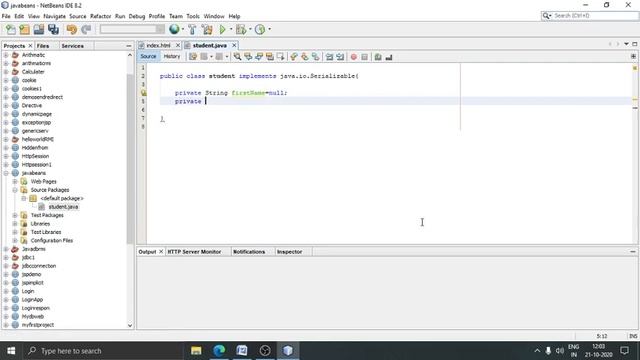
Task: Select the Configuration Files folder
Action: [x=52, y=240]
